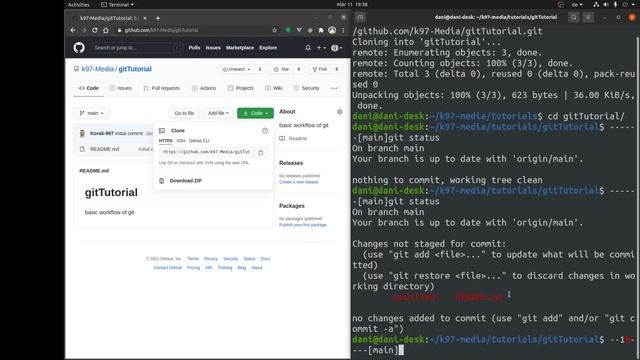Open the Security tab
The image size is (640, 360).
coord(307,88)
